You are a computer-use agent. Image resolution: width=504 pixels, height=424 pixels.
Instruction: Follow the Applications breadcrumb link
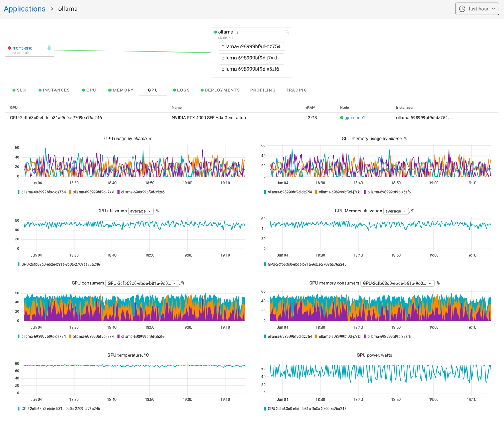tap(24, 8)
